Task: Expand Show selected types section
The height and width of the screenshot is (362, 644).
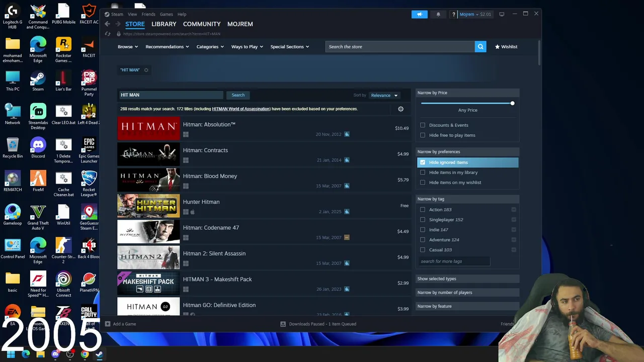Action: 468,279
